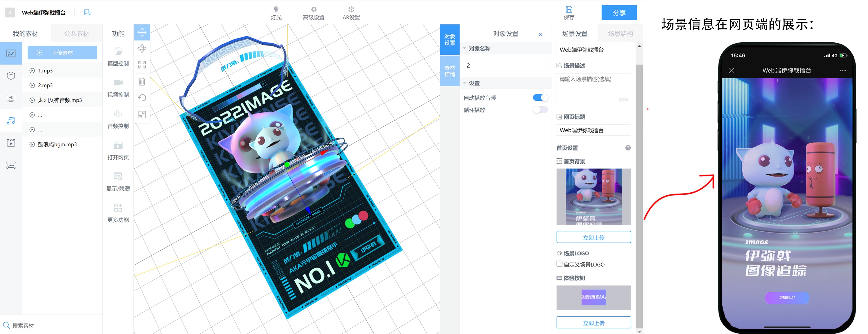
Task: Click the 分享 share button
Action: tap(619, 13)
